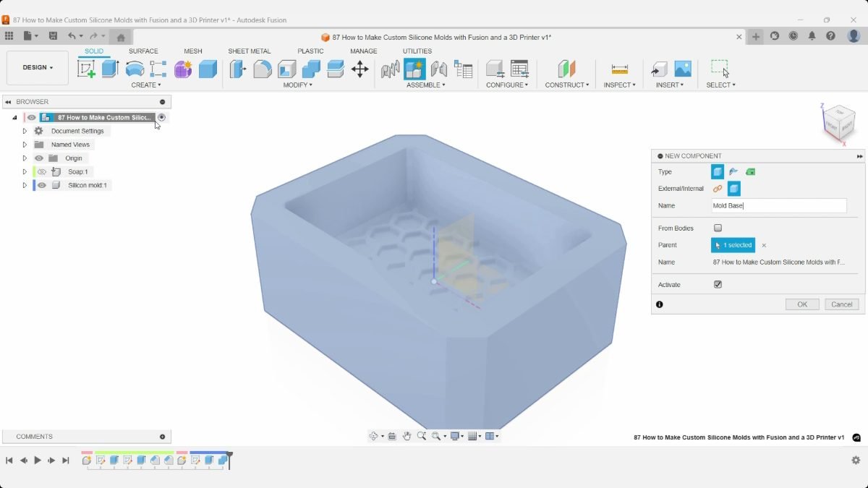Uncheck the Activate checkbox
Image resolution: width=868 pixels, height=488 pixels.
point(718,285)
